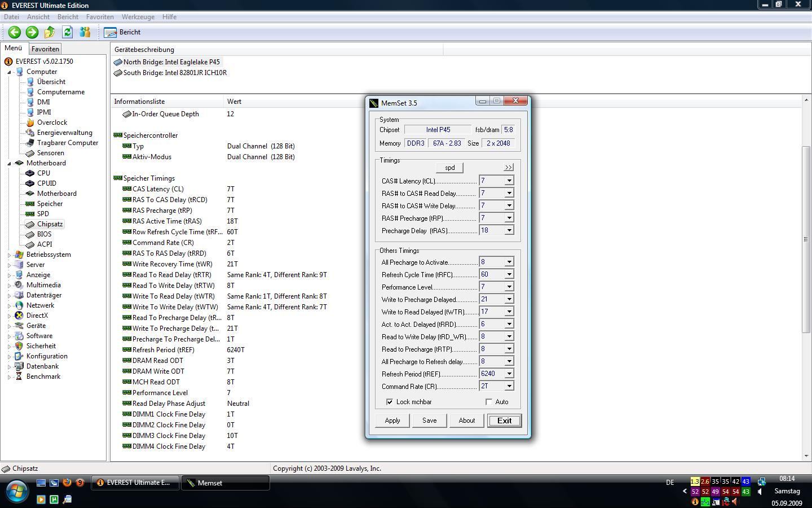Select Sensoren in the tree
Screen dimensions: 812x508
pyautogui.click(x=51, y=153)
